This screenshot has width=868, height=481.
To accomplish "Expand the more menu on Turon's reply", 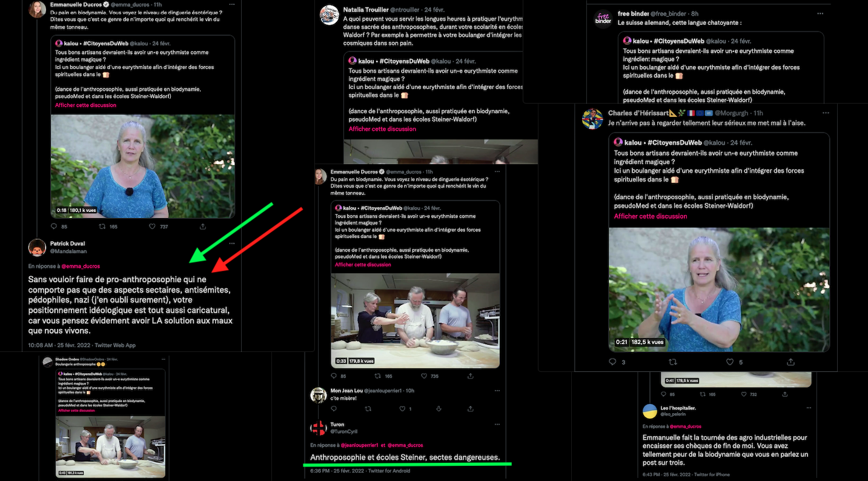I will [497, 425].
